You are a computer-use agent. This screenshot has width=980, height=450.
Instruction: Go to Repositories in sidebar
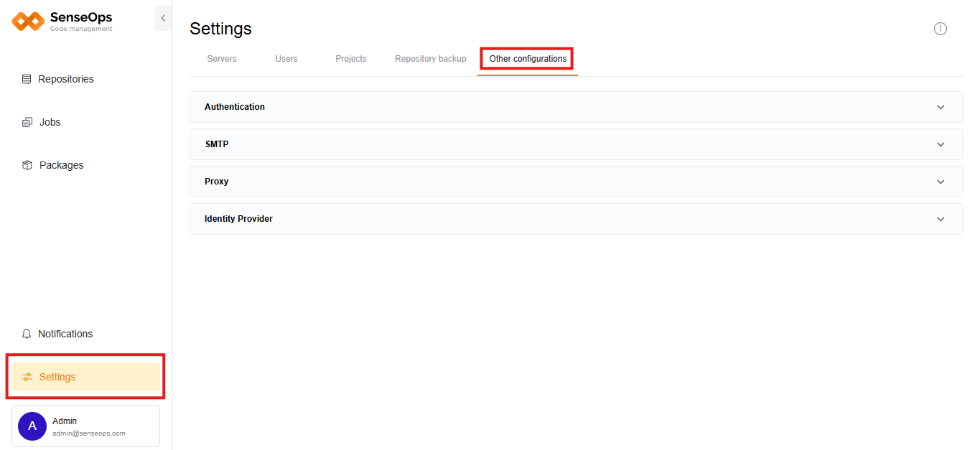coord(66,79)
